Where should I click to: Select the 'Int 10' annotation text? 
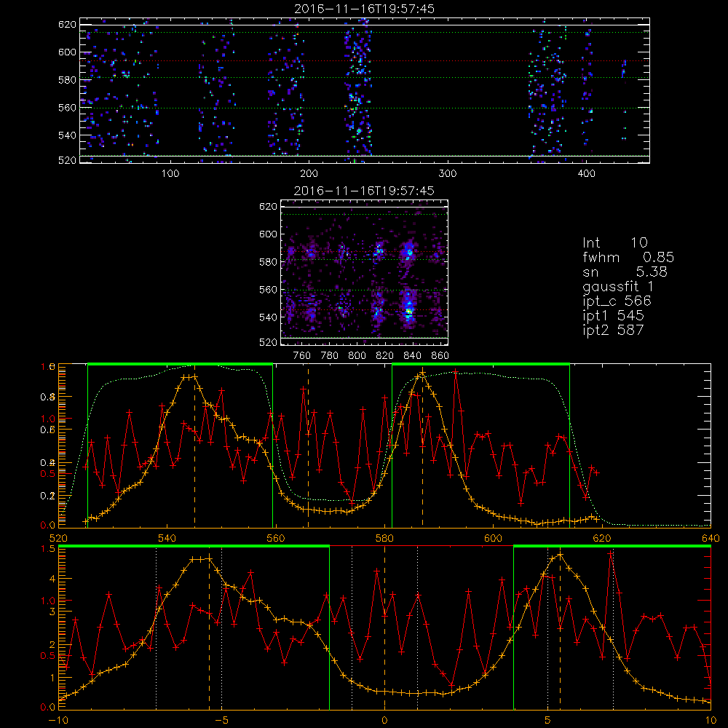pyautogui.click(x=614, y=242)
